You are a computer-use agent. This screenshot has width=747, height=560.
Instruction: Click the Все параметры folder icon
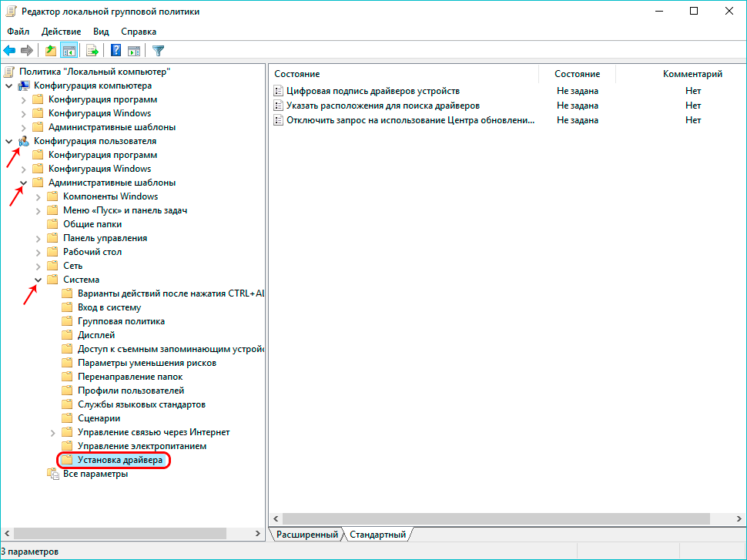(53, 474)
